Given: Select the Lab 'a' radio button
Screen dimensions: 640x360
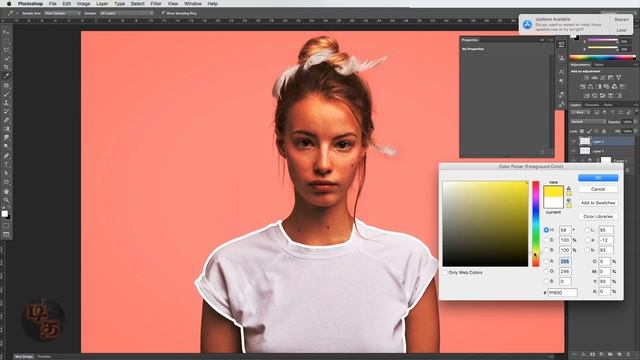Looking at the screenshot, I should 588,240.
